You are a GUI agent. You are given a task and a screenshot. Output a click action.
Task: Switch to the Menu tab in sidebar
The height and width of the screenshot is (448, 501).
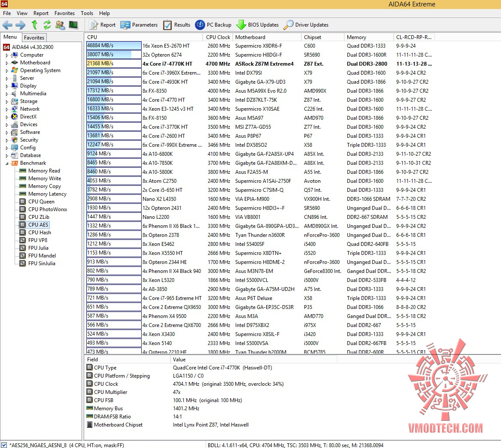click(10, 37)
